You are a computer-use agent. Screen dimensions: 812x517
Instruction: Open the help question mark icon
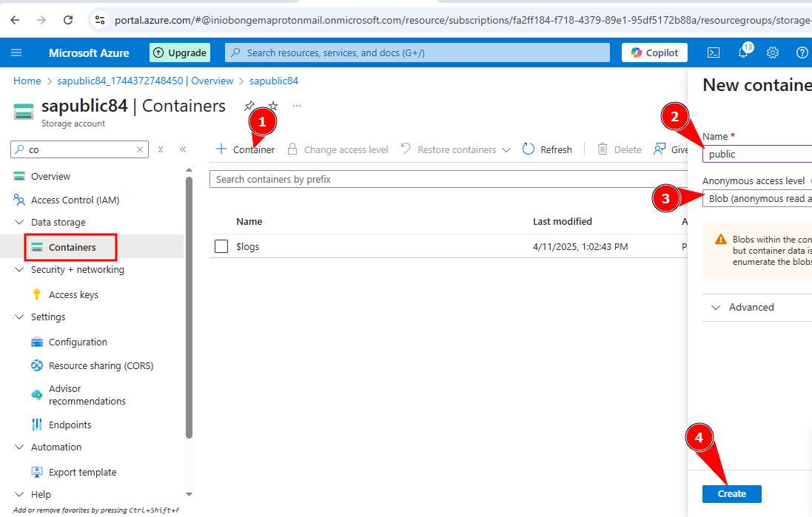(802, 53)
